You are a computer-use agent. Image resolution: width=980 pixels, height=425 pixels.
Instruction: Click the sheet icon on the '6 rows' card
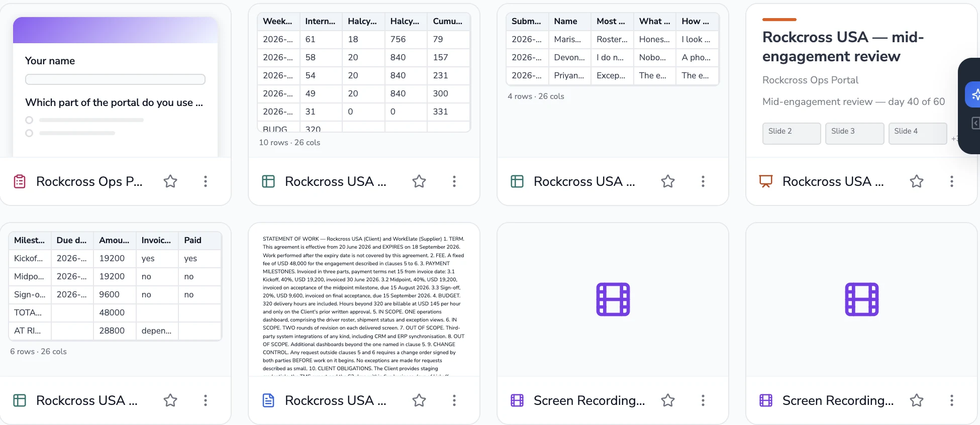tap(20, 400)
